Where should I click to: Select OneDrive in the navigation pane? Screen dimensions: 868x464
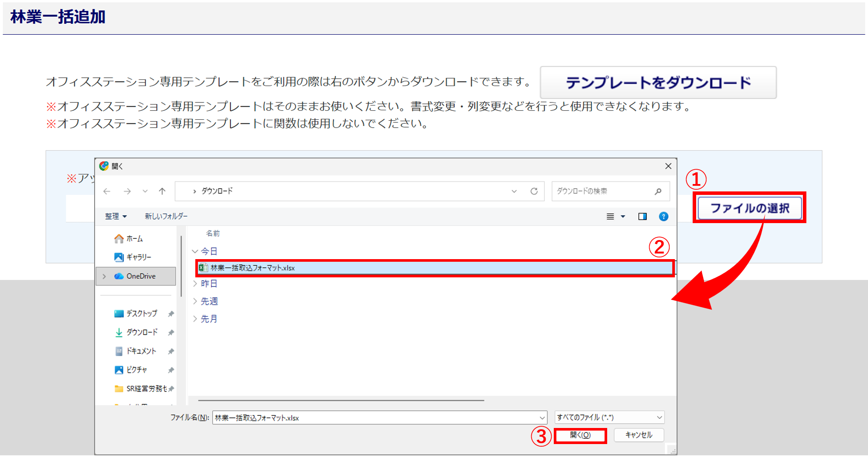tap(141, 276)
